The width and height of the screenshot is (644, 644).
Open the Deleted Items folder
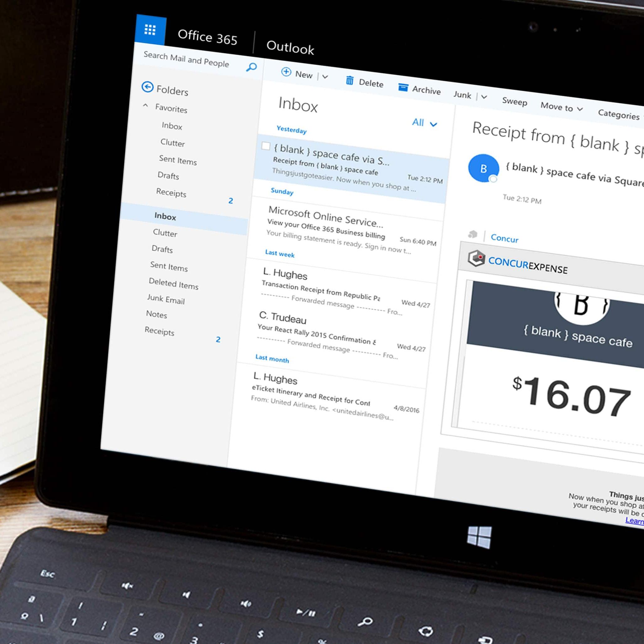coord(173,284)
